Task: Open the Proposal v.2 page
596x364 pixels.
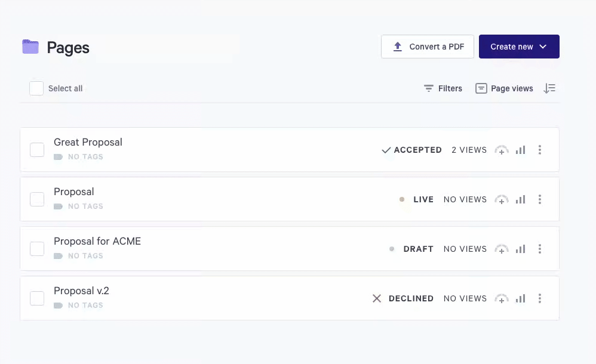Action: point(81,291)
